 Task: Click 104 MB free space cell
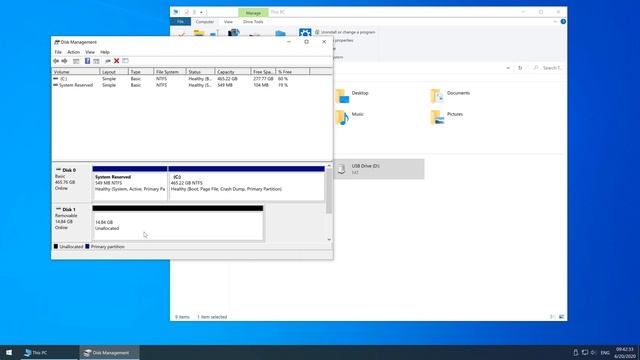point(261,85)
